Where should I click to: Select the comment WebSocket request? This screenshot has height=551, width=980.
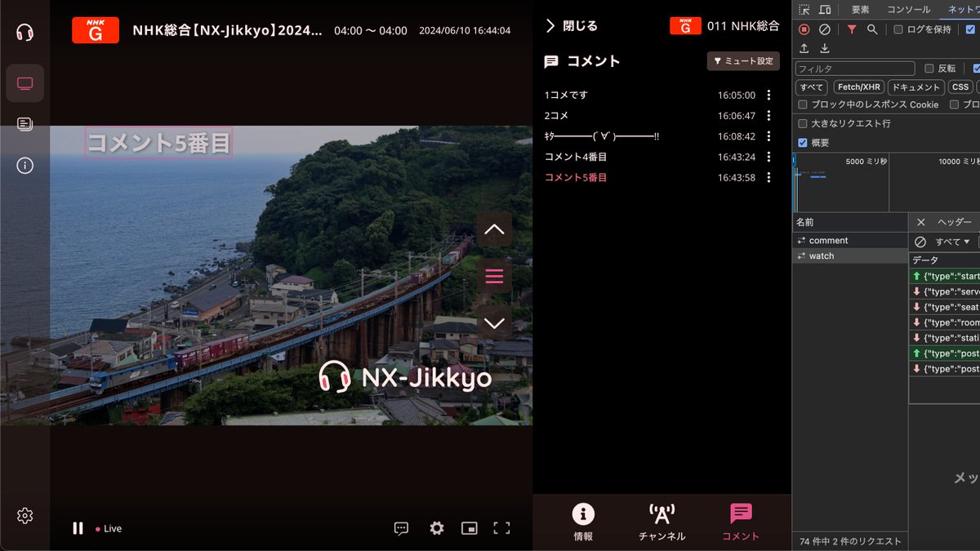click(849, 241)
